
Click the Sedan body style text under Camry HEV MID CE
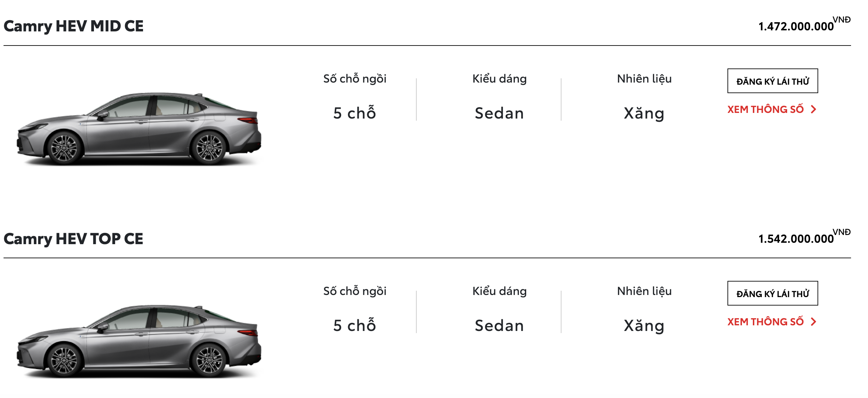click(x=500, y=113)
